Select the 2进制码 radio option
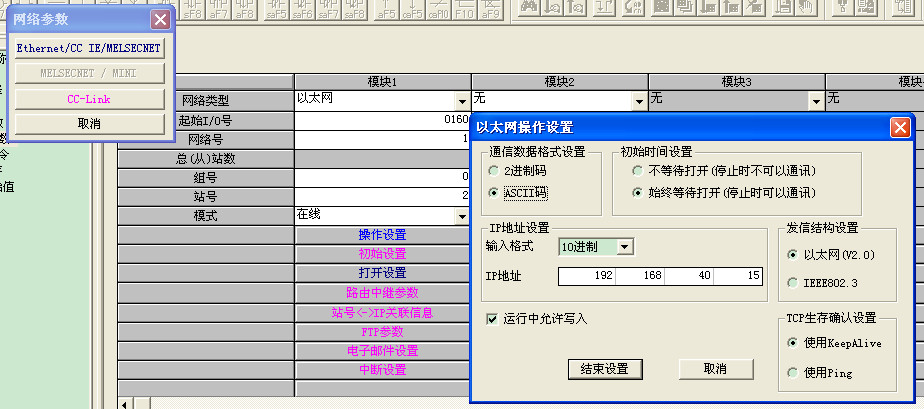924x409 pixels. click(494, 171)
